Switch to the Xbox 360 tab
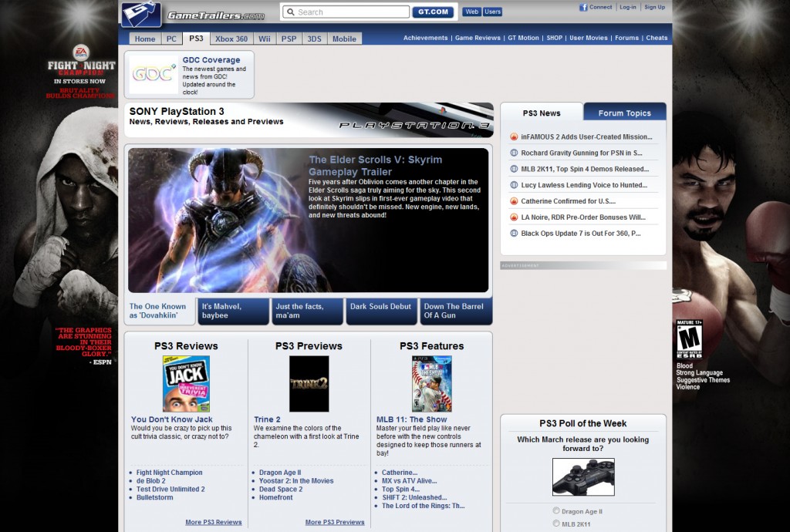Image resolution: width=790 pixels, height=532 pixels. coord(231,39)
